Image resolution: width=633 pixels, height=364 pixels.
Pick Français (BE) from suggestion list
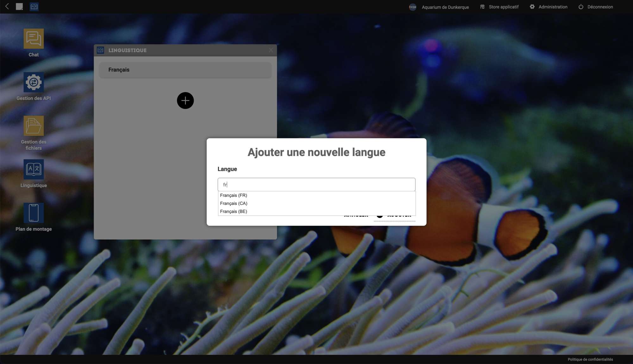(x=234, y=211)
